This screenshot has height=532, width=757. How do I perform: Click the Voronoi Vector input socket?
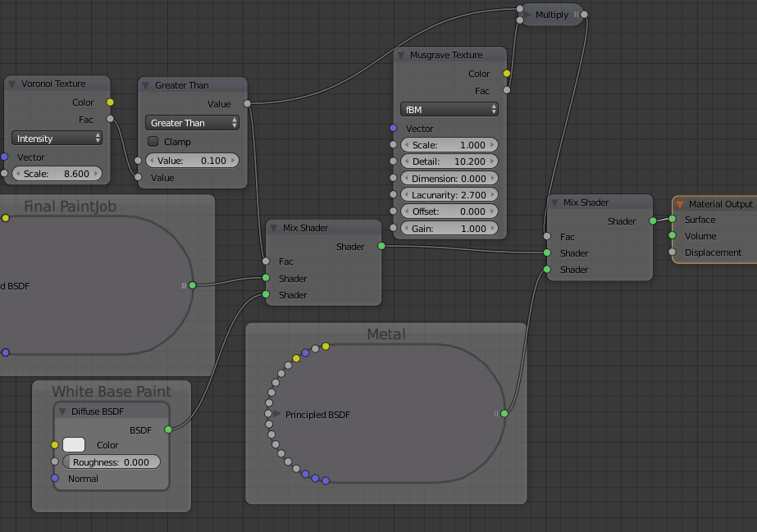(4, 157)
